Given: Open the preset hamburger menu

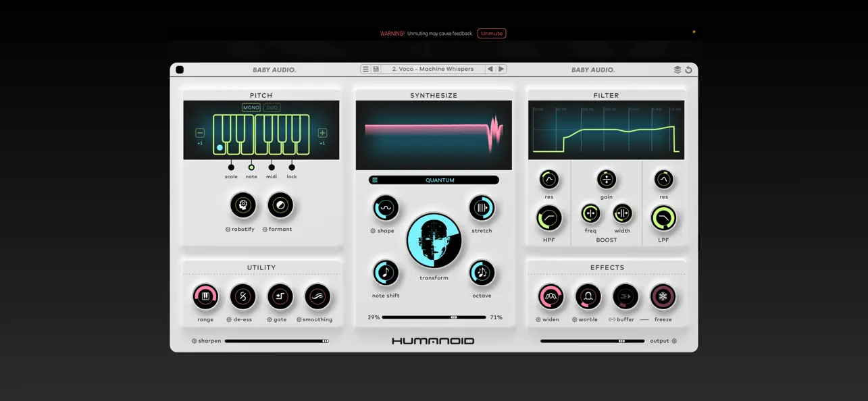Looking at the screenshot, I should click(365, 68).
